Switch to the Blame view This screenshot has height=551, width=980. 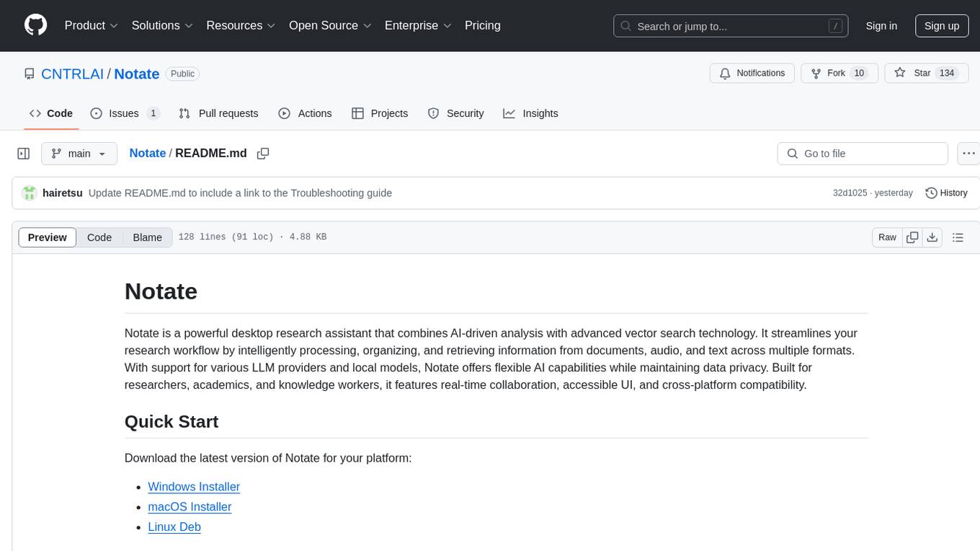(x=147, y=237)
